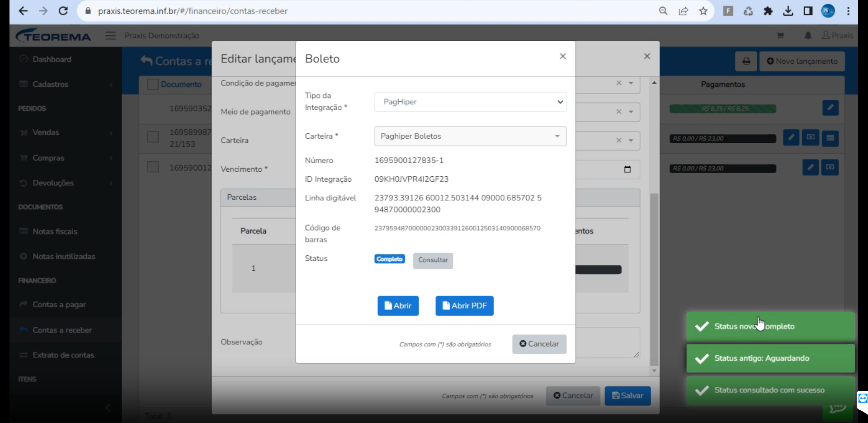The height and width of the screenshot is (423, 868).
Task: Toggle the Documento header checkbox
Action: tap(153, 84)
